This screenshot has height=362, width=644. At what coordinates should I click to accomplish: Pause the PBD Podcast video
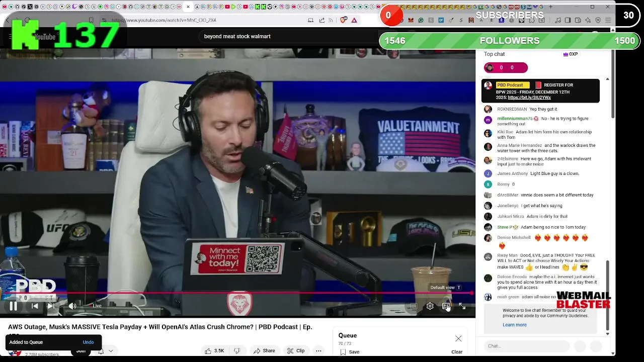14,306
